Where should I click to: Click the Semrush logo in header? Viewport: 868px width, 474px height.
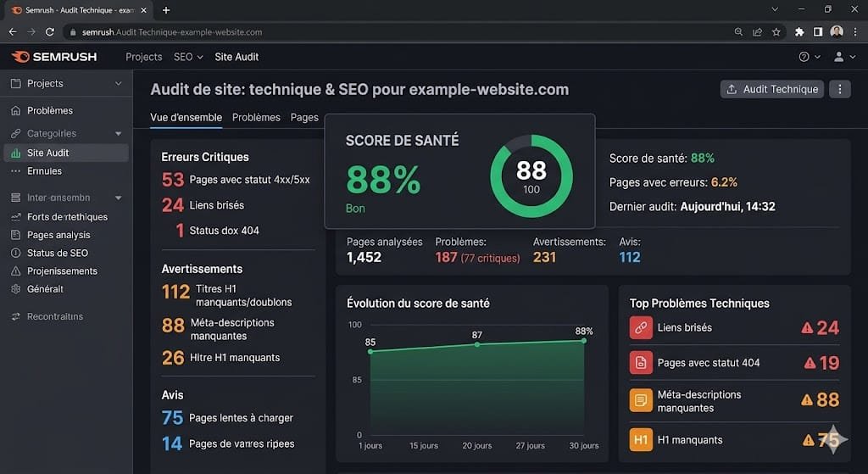(x=53, y=57)
